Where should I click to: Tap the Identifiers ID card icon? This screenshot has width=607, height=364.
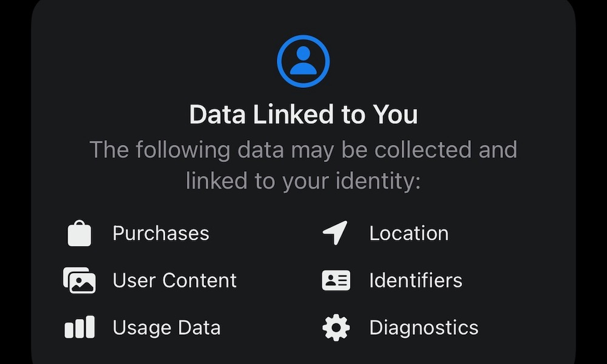(x=336, y=280)
